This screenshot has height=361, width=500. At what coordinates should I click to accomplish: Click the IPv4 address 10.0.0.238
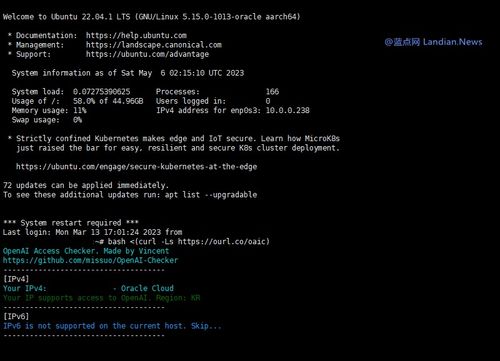point(288,110)
